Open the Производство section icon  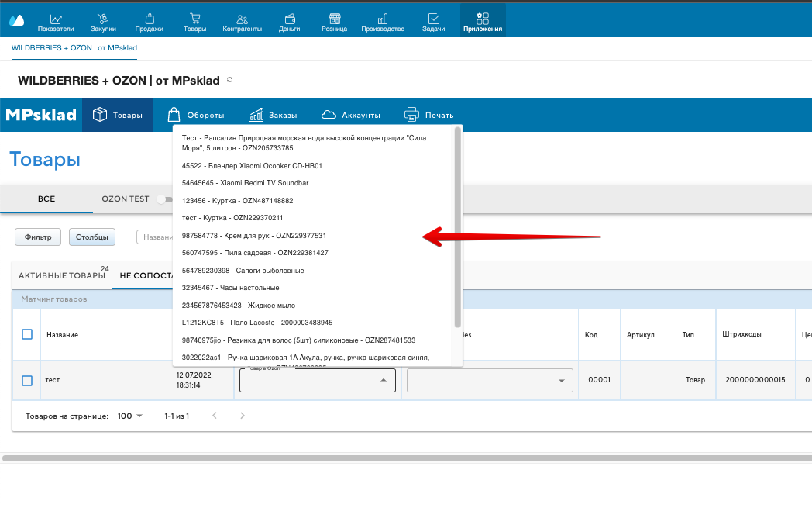tap(383, 19)
